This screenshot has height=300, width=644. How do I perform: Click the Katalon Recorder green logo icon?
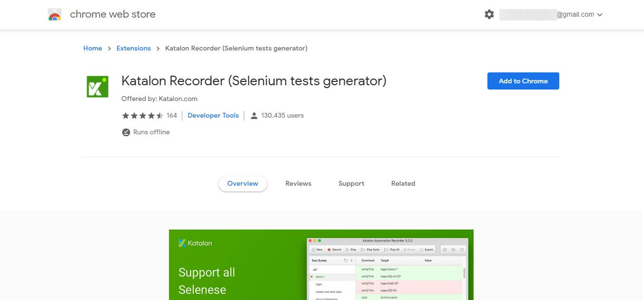[x=98, y=87]
